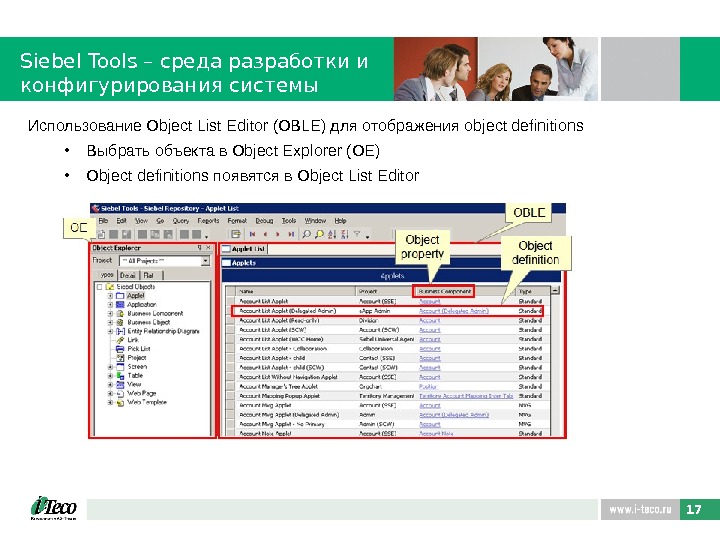Open the Debug menu
The image size is (720, 540).
[x=264, y=220]
